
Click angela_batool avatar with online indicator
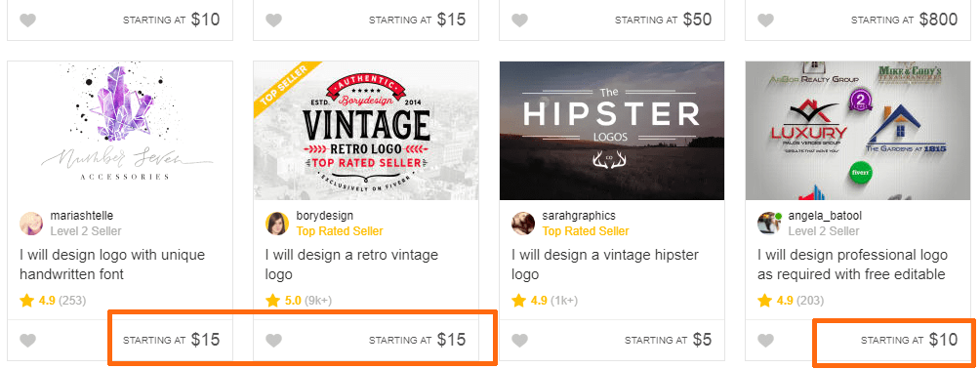pos(769,224)
